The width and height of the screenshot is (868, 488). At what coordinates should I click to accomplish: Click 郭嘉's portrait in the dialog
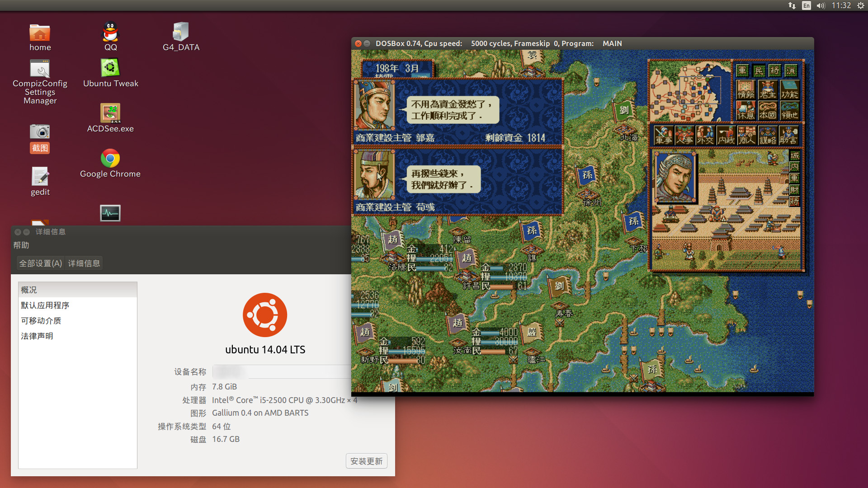point(374,106)
